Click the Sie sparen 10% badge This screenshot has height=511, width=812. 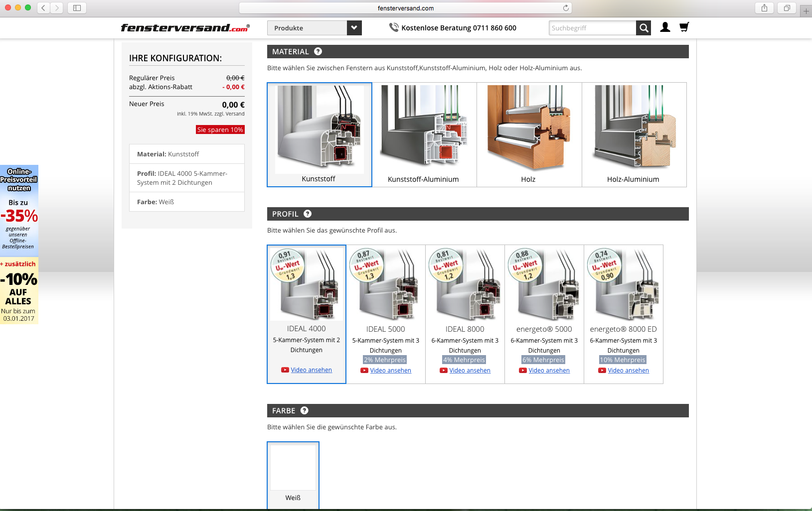click(x=220, y=129)
